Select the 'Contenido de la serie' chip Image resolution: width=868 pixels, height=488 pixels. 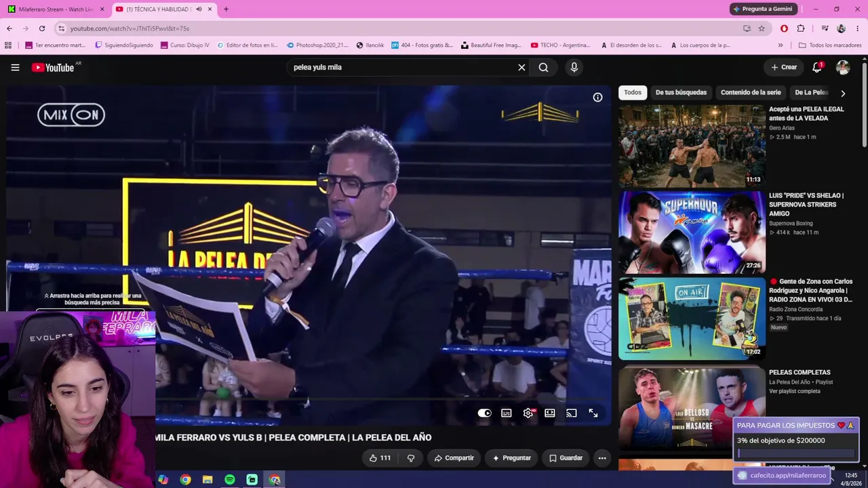[x=751, y=92]
